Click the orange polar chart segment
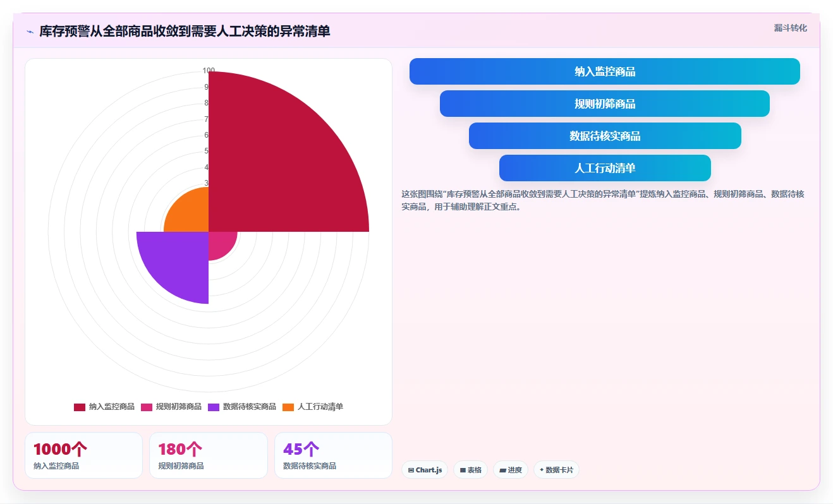Screen dimensions: 833x504 tap(190, 213)
